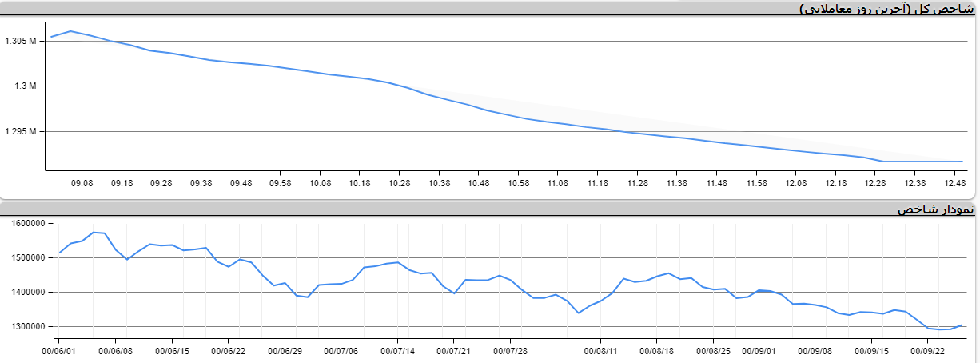Viewport: 980px width, 363px height.
Task: Select the 00/09/01 date label
Action: pos(759,350)
